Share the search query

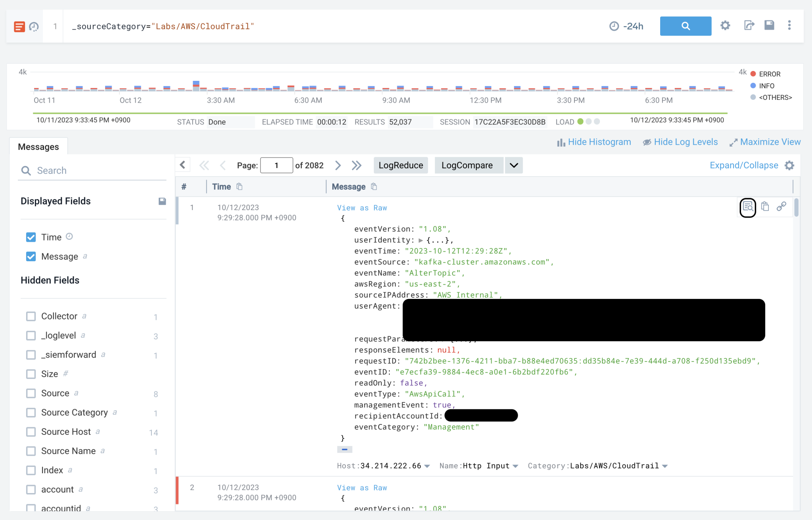tap(749, 25)
